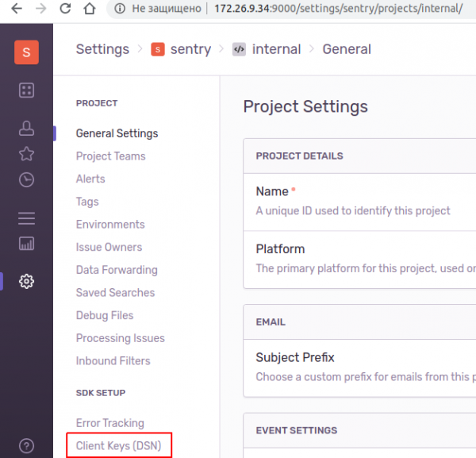Select Project Teams in settings menu
This screenshot has height=458, width=476.
pos(110,156)
